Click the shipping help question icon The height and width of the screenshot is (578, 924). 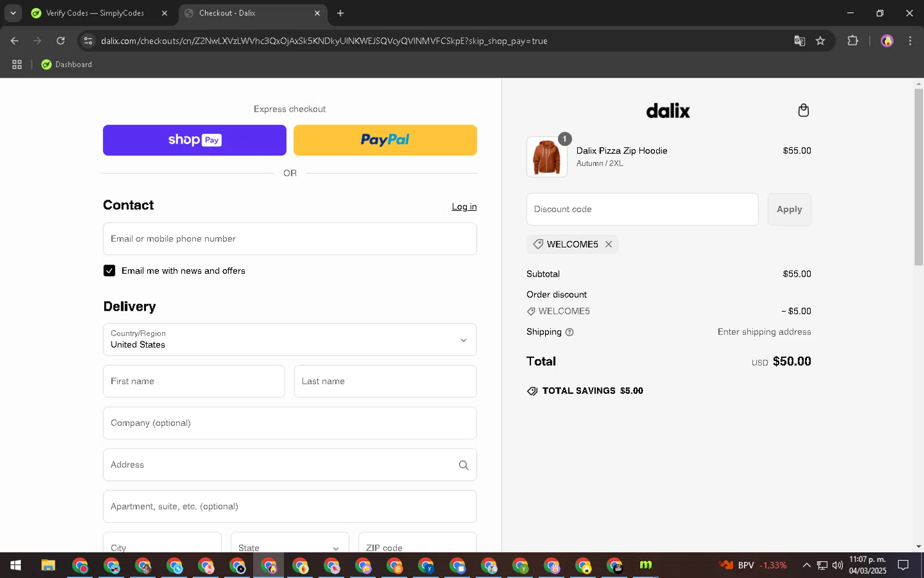pyautogui.click(x=569, y=332)
